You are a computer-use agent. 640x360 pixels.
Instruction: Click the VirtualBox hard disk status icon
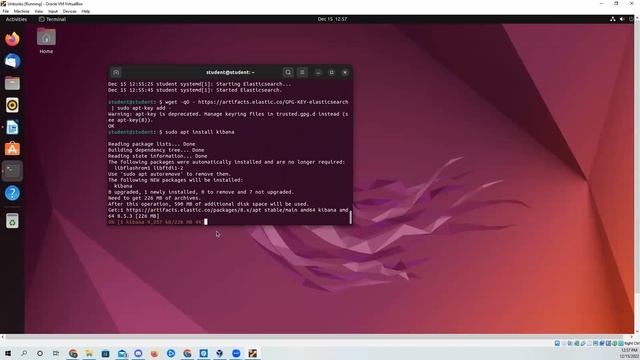(557, 343)
